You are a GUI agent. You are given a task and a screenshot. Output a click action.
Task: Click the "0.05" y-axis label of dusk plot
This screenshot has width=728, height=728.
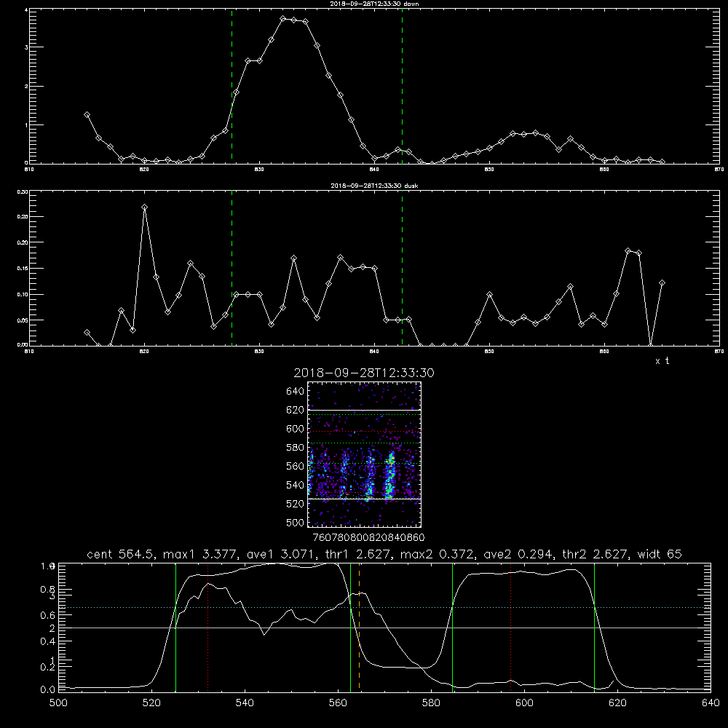click(23, 320)
